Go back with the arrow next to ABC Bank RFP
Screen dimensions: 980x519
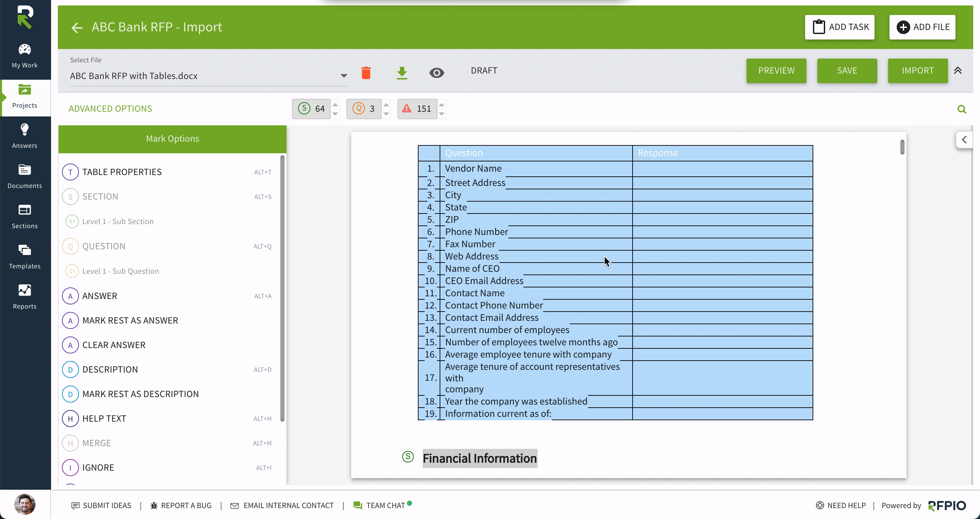pyautogui.click(x=77, y=28)
